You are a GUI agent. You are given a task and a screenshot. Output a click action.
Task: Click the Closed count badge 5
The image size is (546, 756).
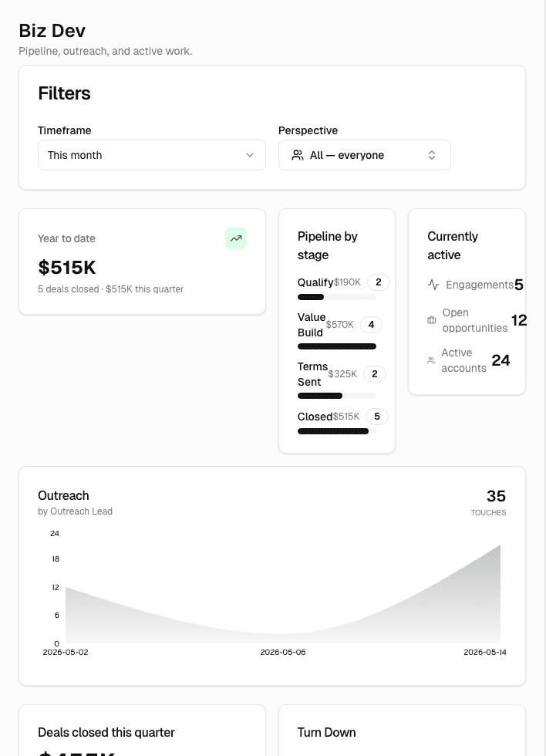click(x=377, y=417)
